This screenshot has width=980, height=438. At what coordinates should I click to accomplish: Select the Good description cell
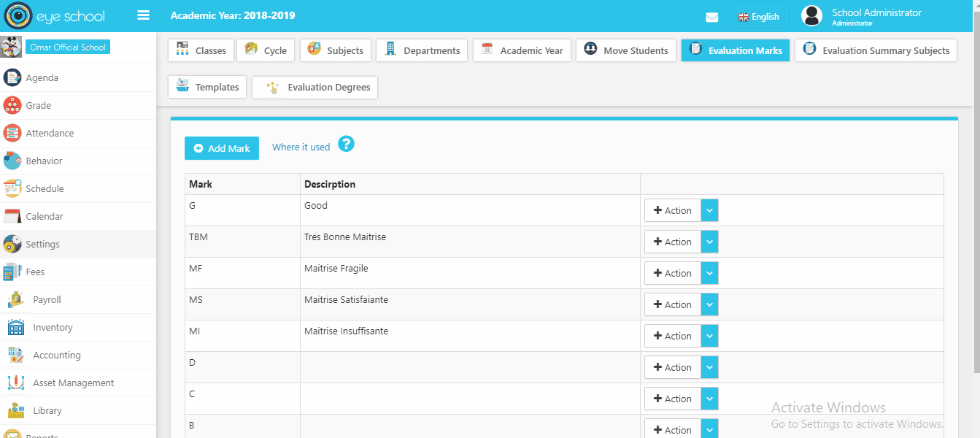(x=470, y=210)
